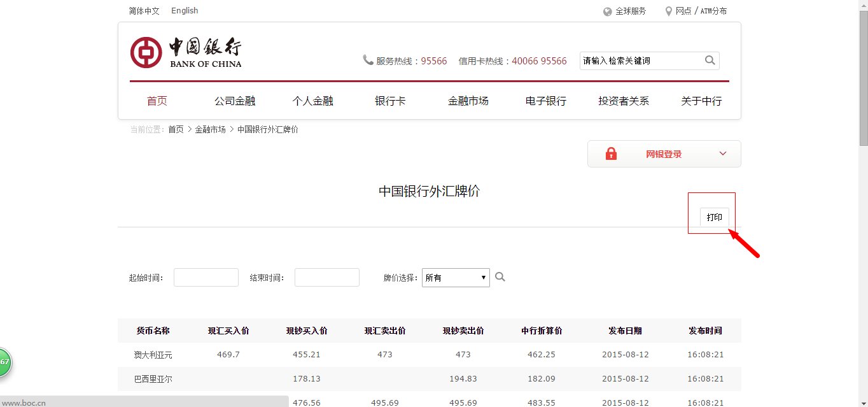
Task: Click the location pin icon for 网点/ATM分布
Action: pos(668,11)
